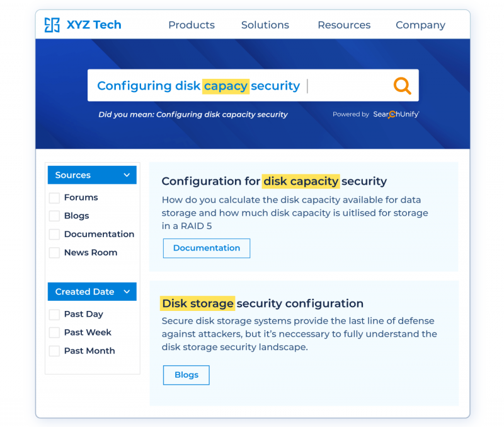Click the XYZ Tech brand name

pos(94,25)
